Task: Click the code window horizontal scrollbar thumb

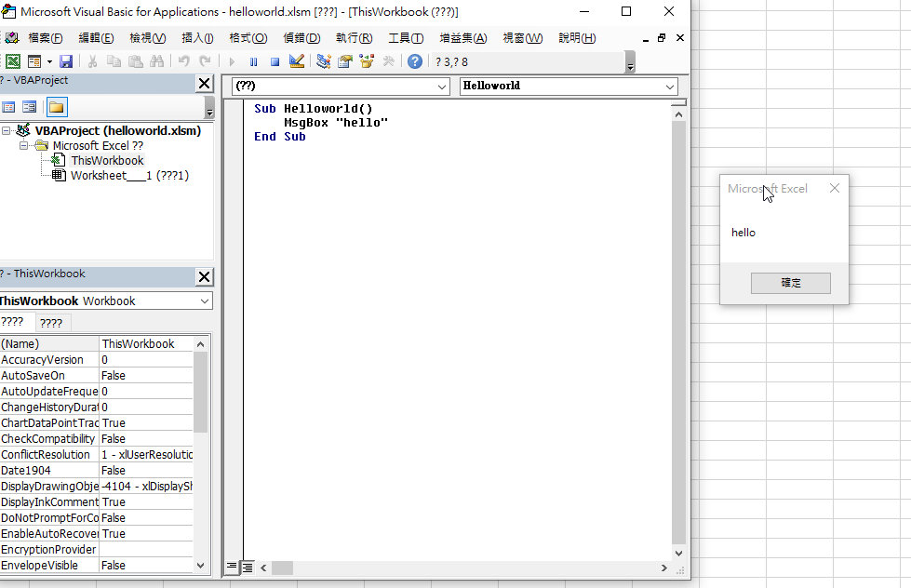Action: pyautogui.click(x=282, y=568)
